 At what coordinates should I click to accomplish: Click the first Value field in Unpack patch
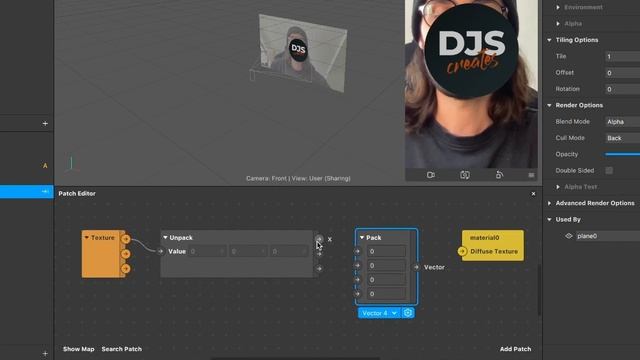[x=207, y=251]
